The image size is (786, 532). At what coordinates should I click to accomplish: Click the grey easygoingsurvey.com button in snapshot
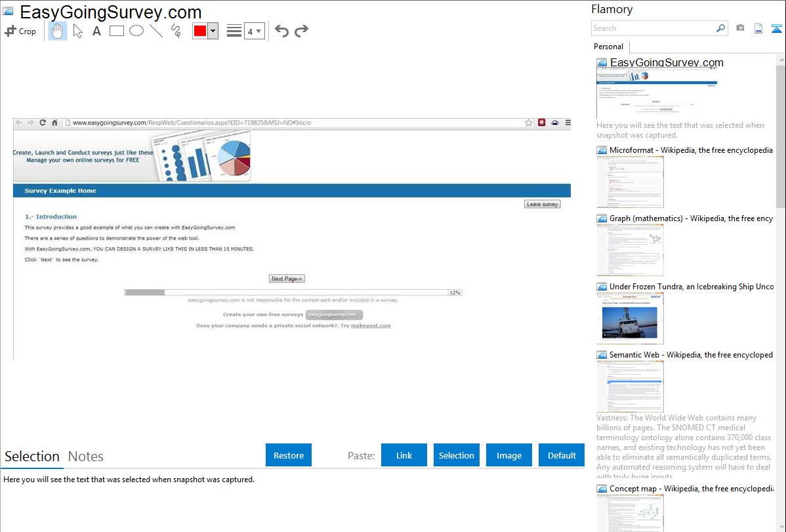[x=334, y=315]
